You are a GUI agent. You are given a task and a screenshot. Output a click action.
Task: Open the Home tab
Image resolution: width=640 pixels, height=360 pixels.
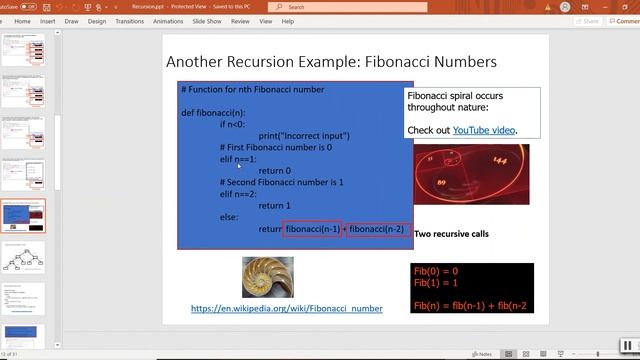[22, 21]
